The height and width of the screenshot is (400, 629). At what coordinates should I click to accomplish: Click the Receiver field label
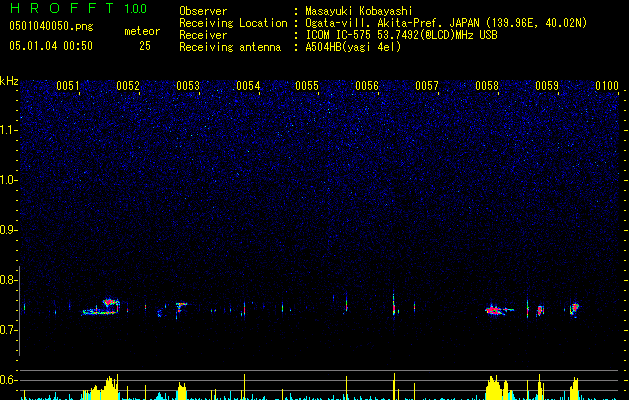point(203,35)
